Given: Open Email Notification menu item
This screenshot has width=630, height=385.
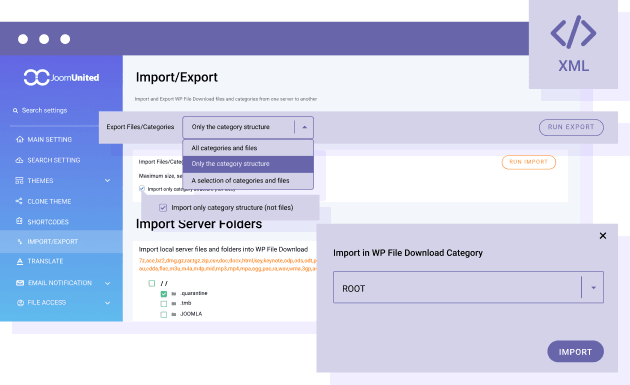Looking at the screenshot, I should pyautogui.click(x=61, y=283).
